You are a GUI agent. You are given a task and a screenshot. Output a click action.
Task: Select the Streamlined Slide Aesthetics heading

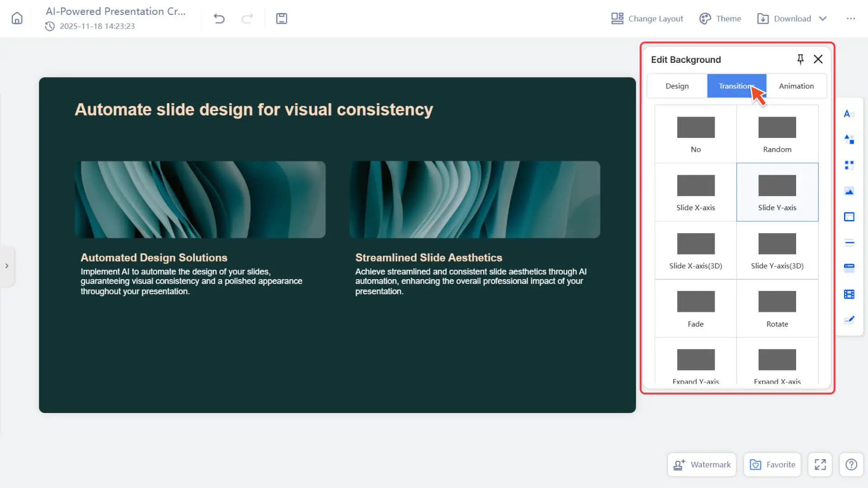pyautogui.click(x=429, y=258)
